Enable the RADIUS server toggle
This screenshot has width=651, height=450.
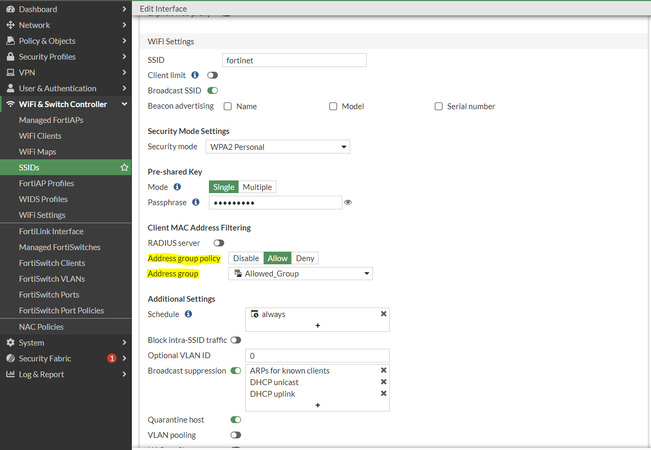coord(219,243)
